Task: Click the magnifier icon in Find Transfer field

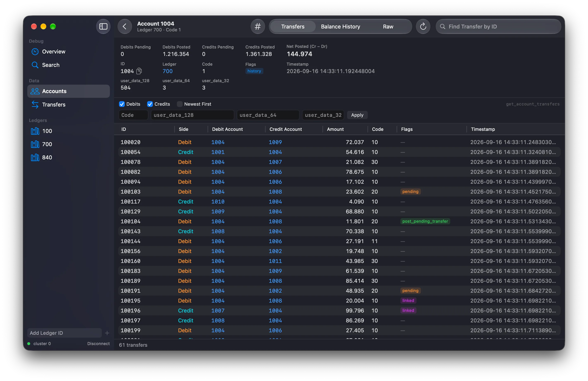Action: (443, 26)
